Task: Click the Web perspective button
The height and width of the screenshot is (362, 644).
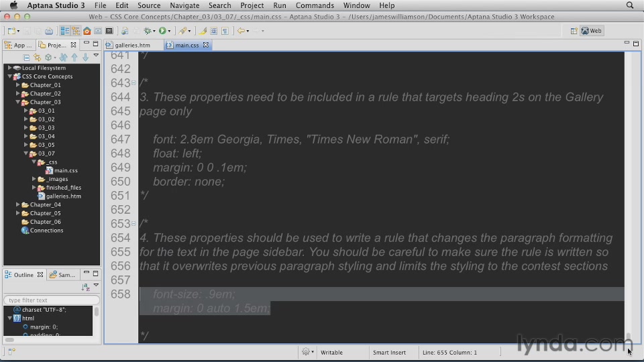Action: [x=592, y=31]
